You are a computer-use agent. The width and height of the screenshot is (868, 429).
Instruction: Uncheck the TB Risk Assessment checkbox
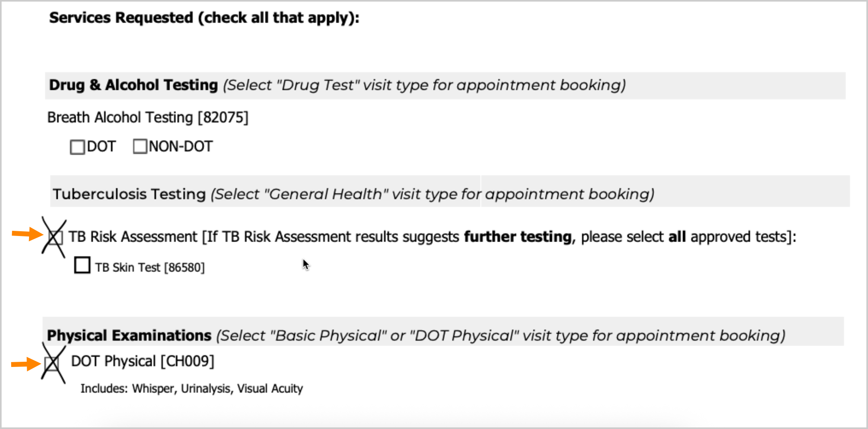click(x=55, y=238)
